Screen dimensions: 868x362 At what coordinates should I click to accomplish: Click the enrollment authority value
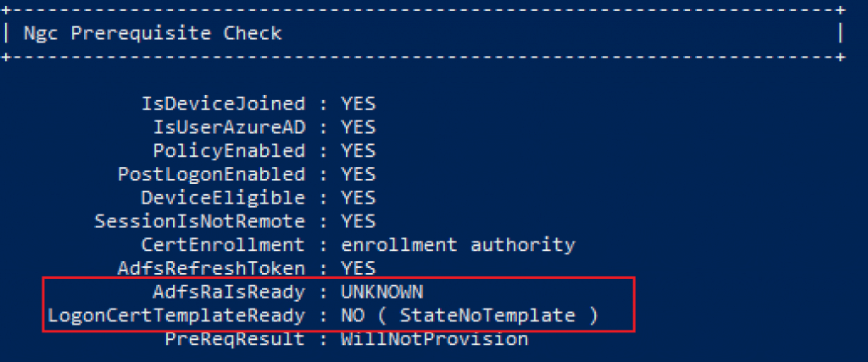[458, 245]
